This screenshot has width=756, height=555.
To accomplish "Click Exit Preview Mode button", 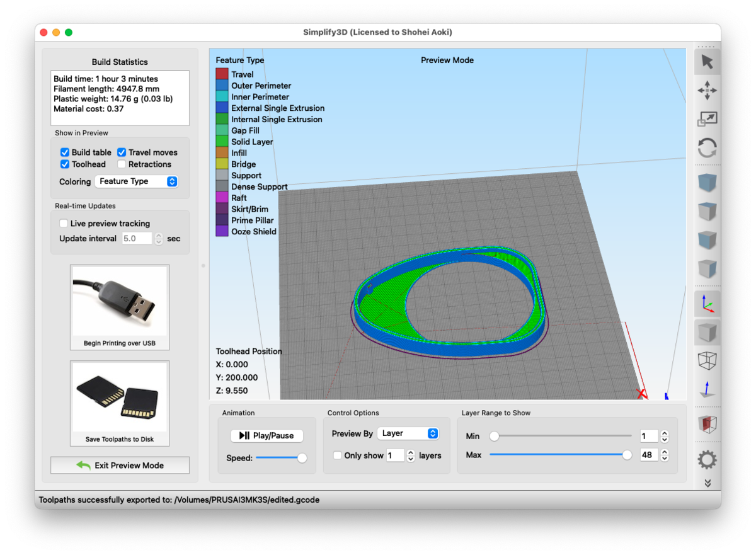I will pos(120,466).
